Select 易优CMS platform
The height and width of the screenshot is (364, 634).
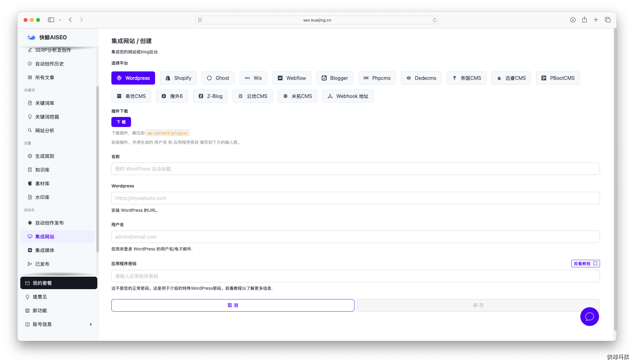[131, 96]
